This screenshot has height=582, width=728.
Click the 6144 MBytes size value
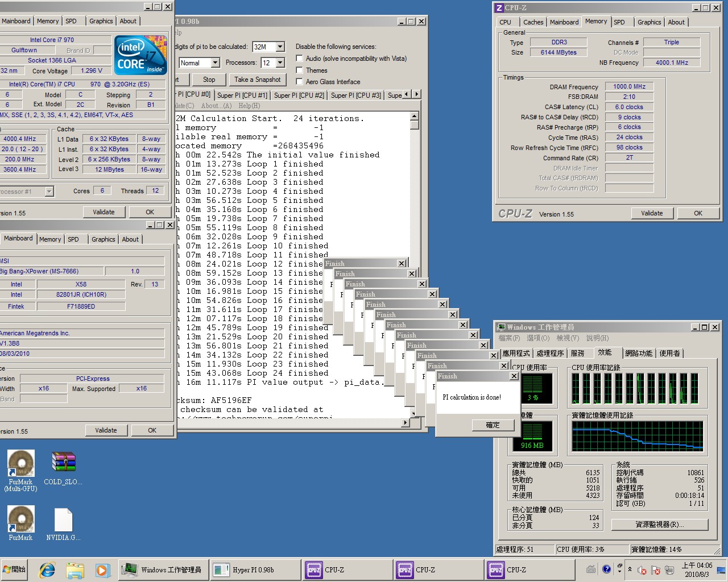click(x=559, y=52)
